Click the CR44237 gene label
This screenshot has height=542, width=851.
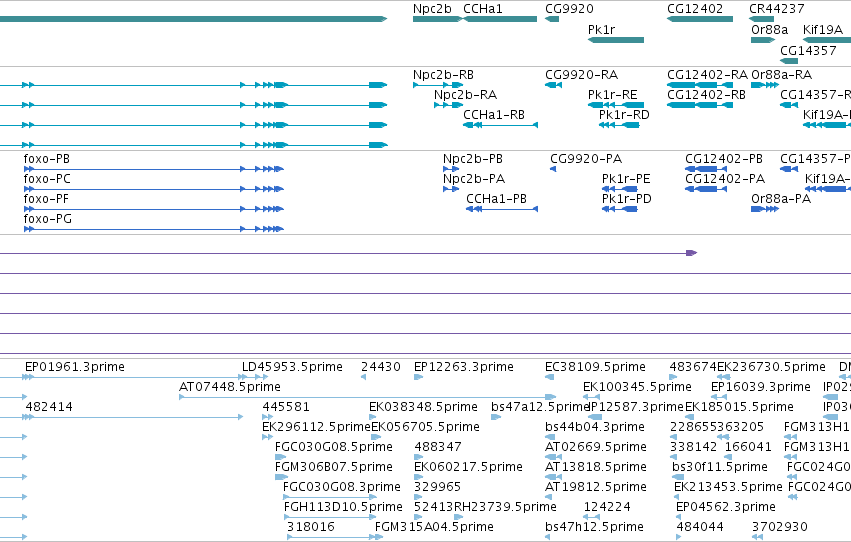[777, 9]
